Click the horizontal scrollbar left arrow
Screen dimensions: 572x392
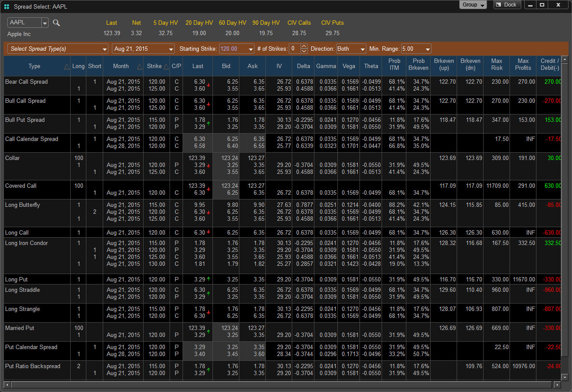(7, 385)
